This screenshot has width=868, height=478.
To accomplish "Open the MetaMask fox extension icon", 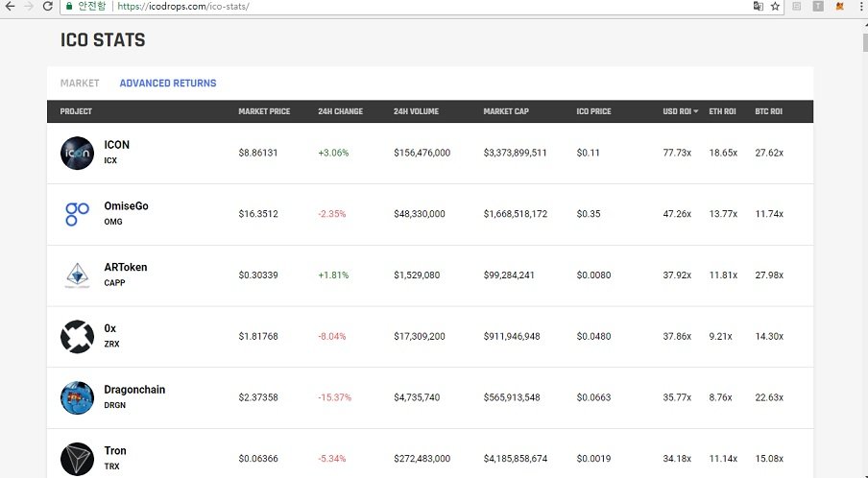I will click(x=840, y=6).
